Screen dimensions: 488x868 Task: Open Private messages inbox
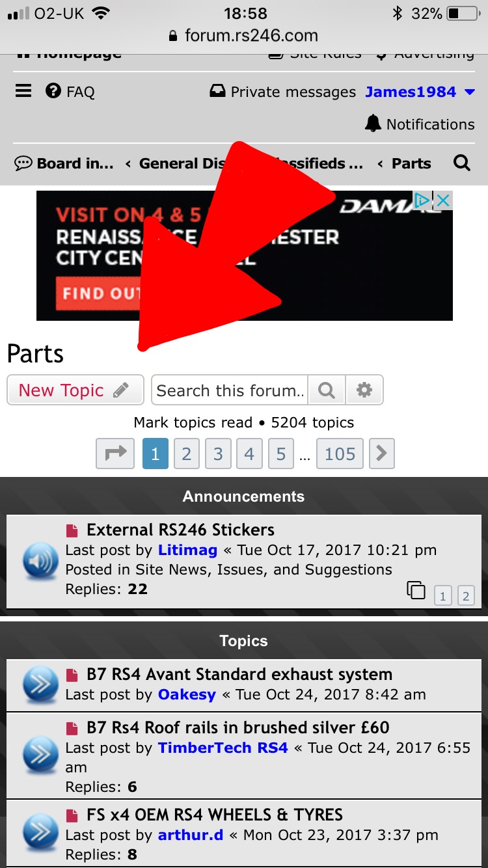click(x=283, y=92)
